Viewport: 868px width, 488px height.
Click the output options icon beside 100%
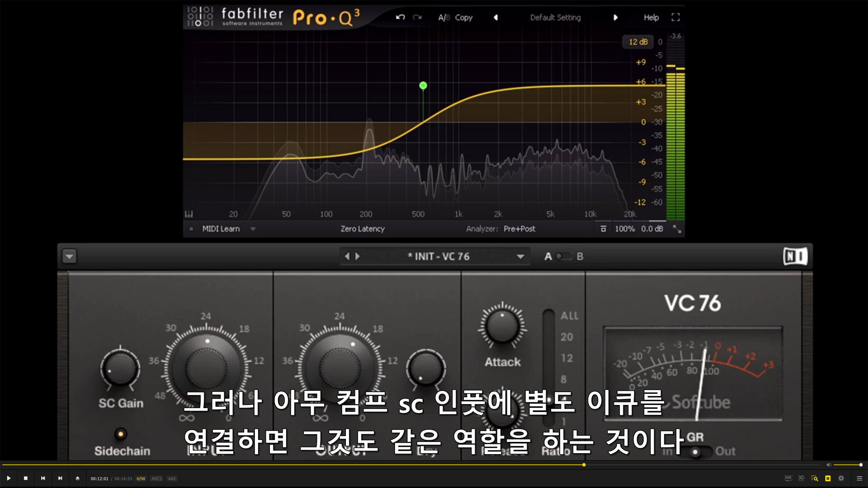[x=603, y=229]
